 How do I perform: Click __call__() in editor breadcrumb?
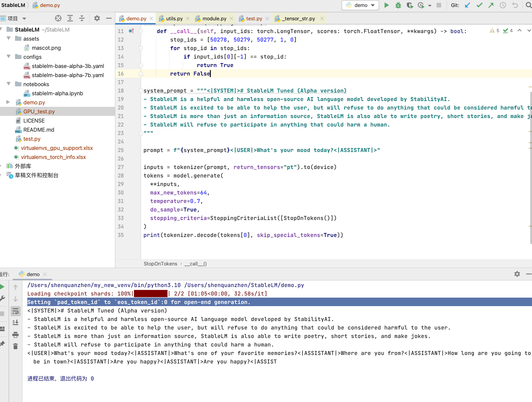[196, 264]
